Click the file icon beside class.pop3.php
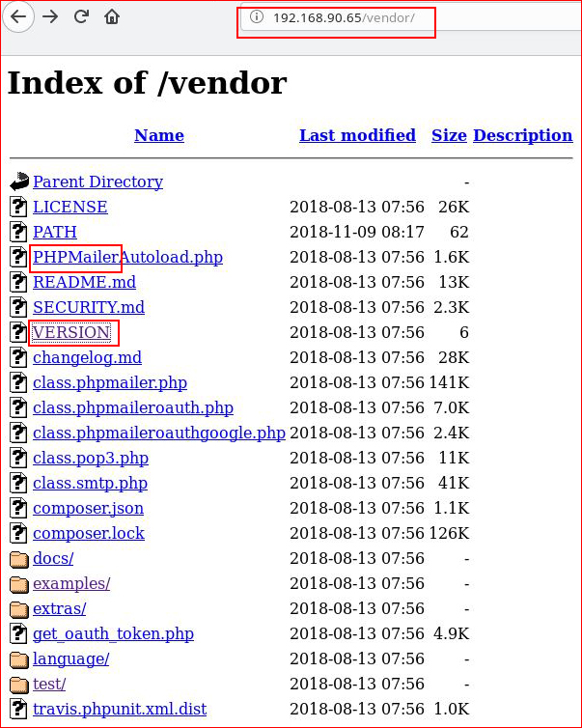 [18, 458]
